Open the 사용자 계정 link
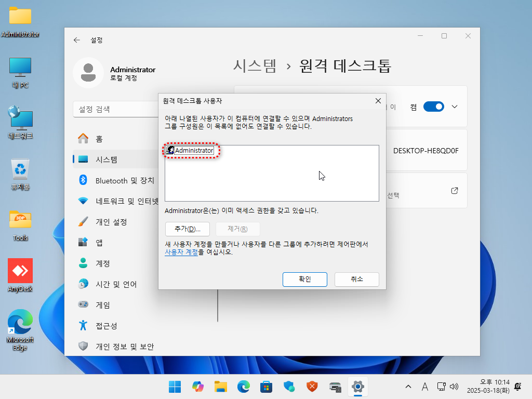Screen dimensions: 532x399 coord(181,252)
